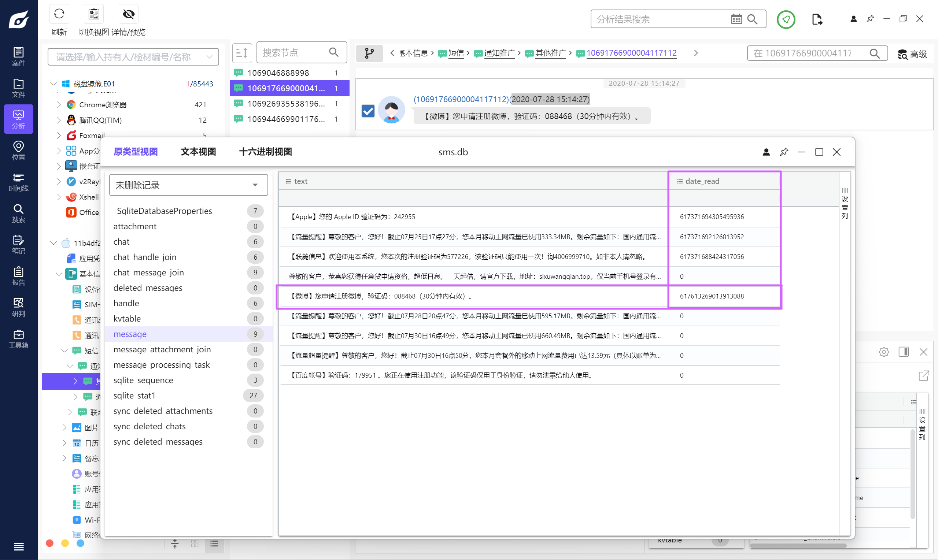The image size is (938, 560).
Task: Select the chat message join table
Action: 188,272
